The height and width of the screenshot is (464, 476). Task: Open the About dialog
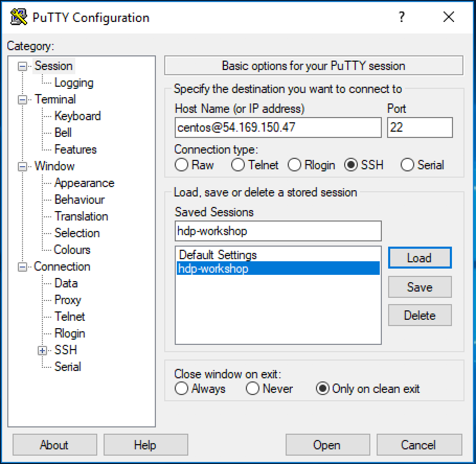point(54,445)
